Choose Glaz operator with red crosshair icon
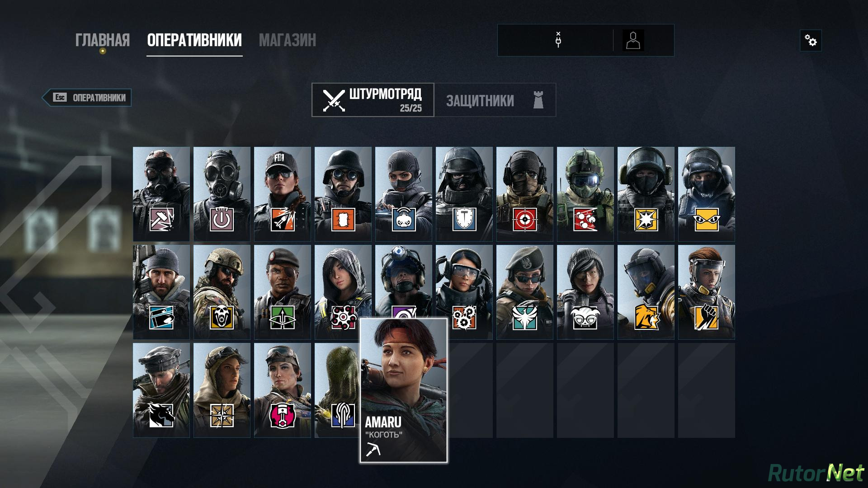Image resolution: width=868 pixels, height=488 pixels. 525,194
